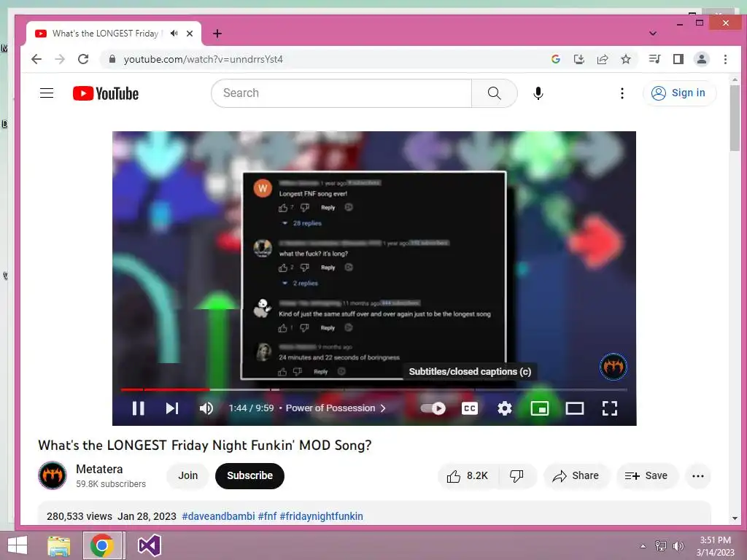This screenshot has width=747, height=560.
Task: Toggle Chrome side panel
Action: coord(678,59)
